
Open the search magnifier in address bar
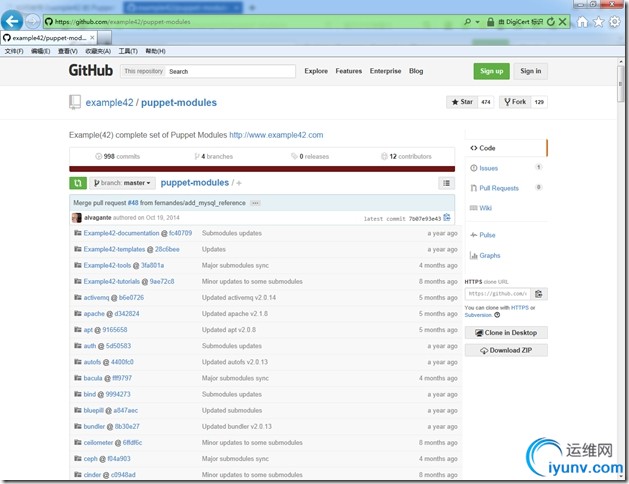(467, 22)
